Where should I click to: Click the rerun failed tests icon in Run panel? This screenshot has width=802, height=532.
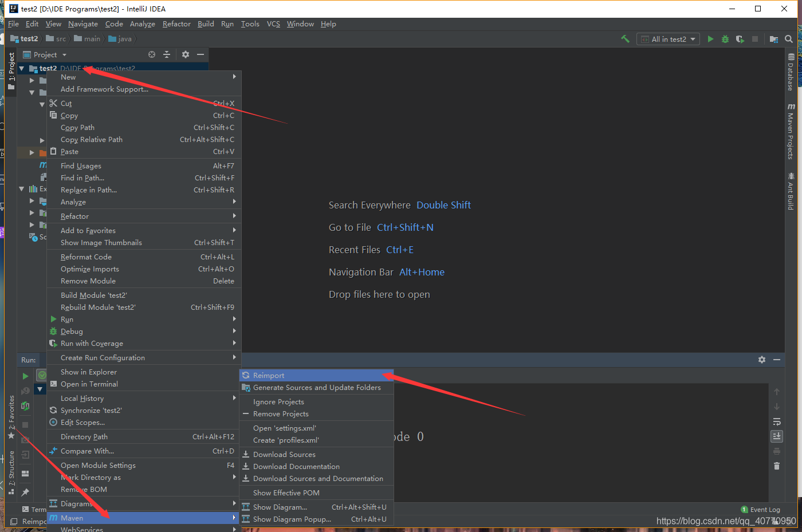(25, 391)
